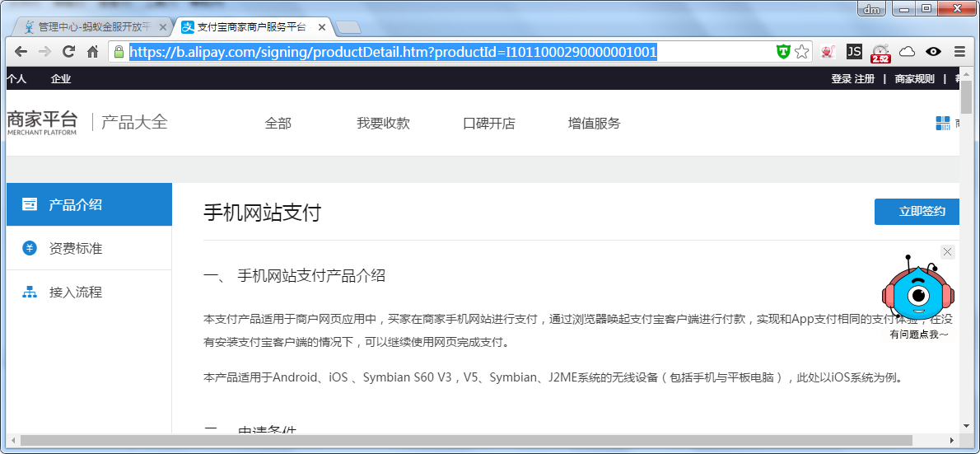
Task: Click the cloud extension icon
Action: pos(907,52)
